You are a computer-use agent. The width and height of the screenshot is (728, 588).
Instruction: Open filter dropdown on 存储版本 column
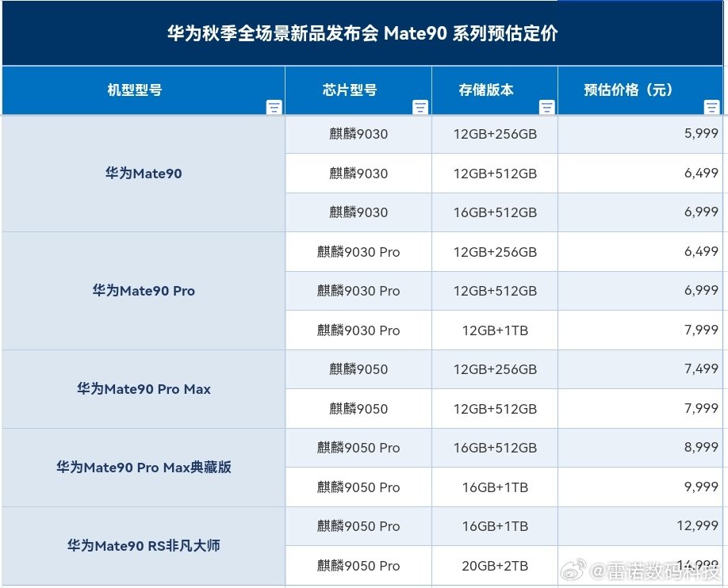547,107
